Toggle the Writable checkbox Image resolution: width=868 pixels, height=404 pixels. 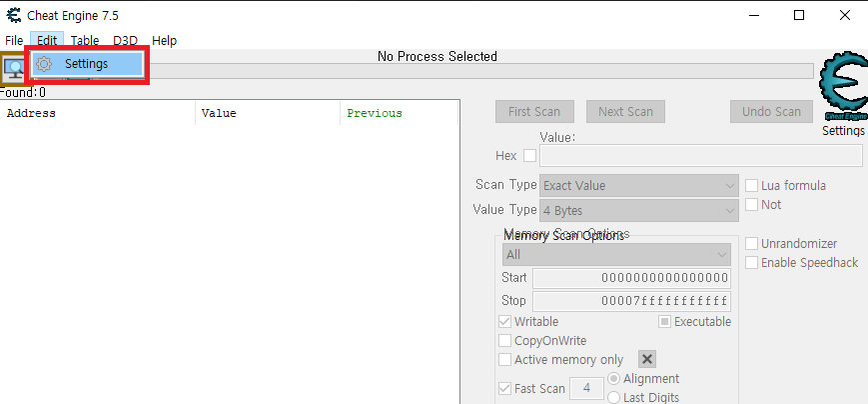tap(504, 321)
